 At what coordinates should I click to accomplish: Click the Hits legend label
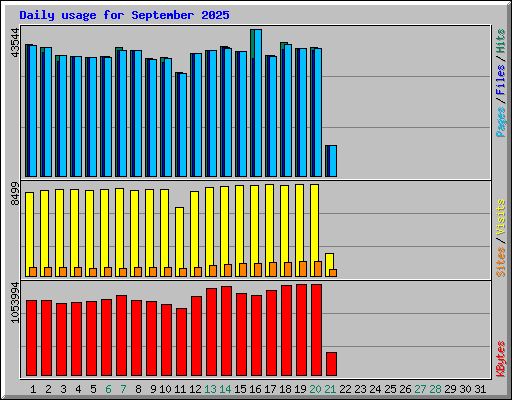tap(501, 41)
